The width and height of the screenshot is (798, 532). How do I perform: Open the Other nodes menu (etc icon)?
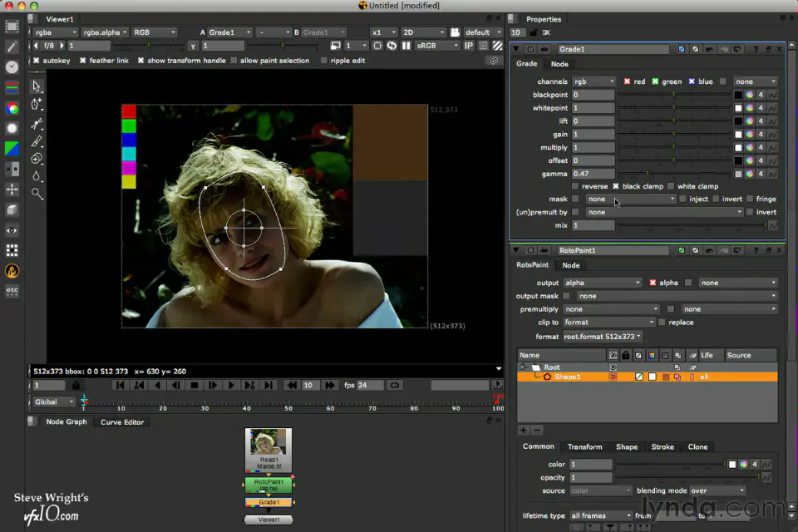pos(12,291)
